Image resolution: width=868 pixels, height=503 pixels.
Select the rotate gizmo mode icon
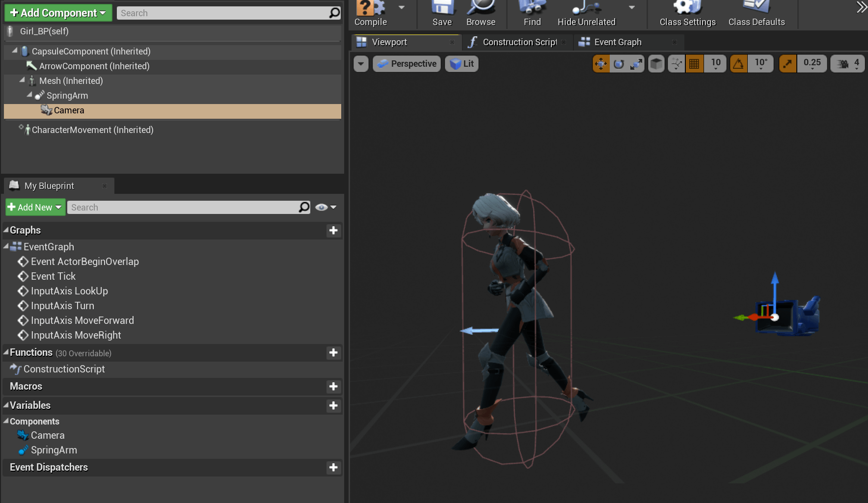[619, 64]
